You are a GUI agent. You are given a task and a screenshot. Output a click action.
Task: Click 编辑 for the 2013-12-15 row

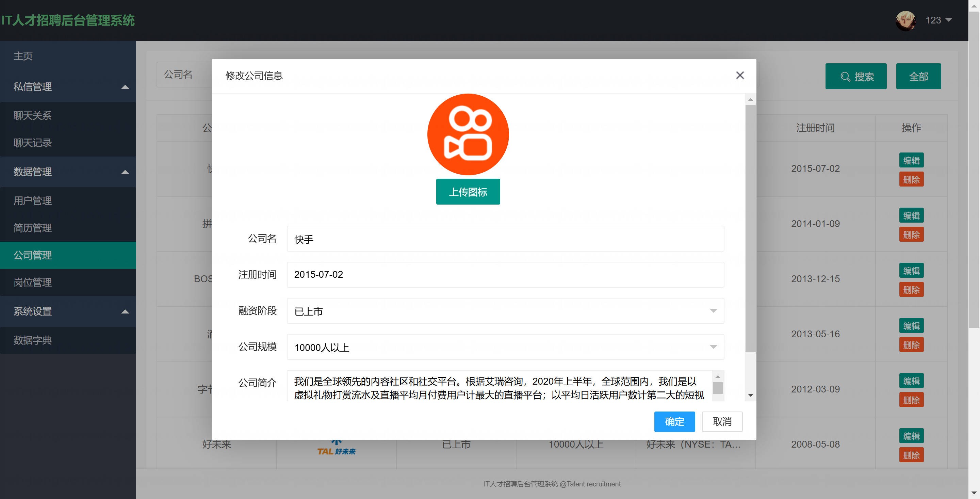tap(911, 271)
